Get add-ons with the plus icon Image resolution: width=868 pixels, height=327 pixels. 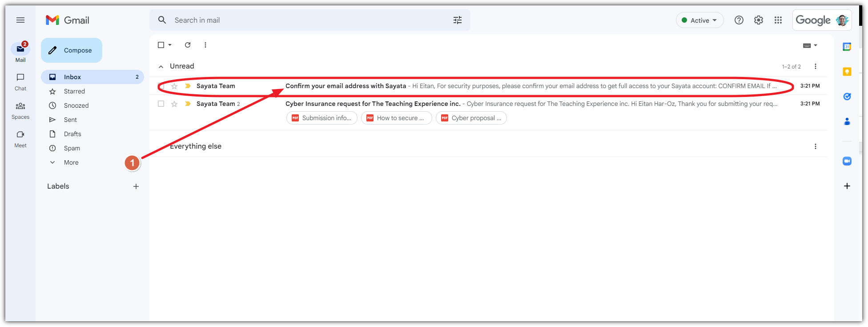point(847,186)
